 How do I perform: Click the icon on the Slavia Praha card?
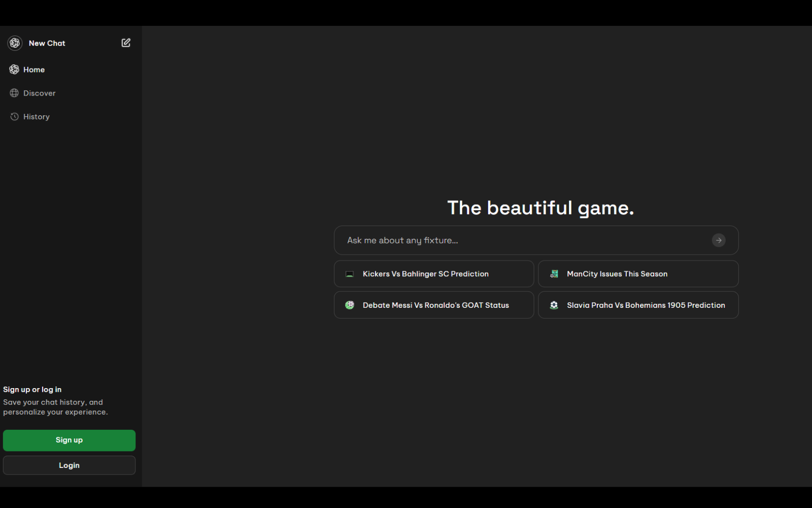pos(554,305)
